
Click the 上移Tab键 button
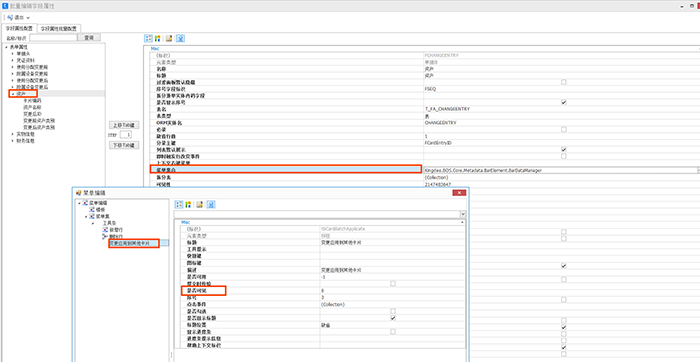tap(124, 125)
